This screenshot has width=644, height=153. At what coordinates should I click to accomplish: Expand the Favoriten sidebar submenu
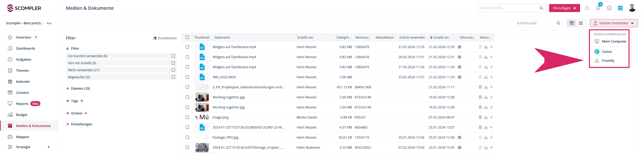point(36,37)
